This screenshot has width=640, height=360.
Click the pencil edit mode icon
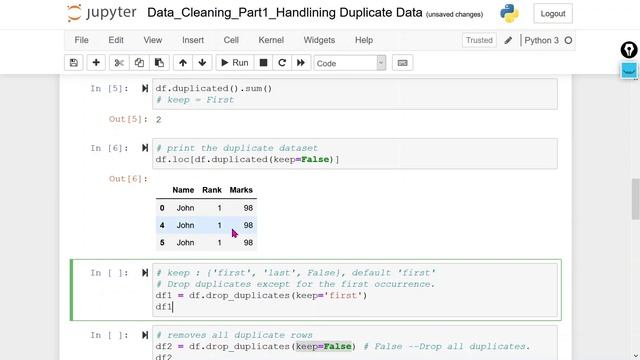click(x=508, y=40)
